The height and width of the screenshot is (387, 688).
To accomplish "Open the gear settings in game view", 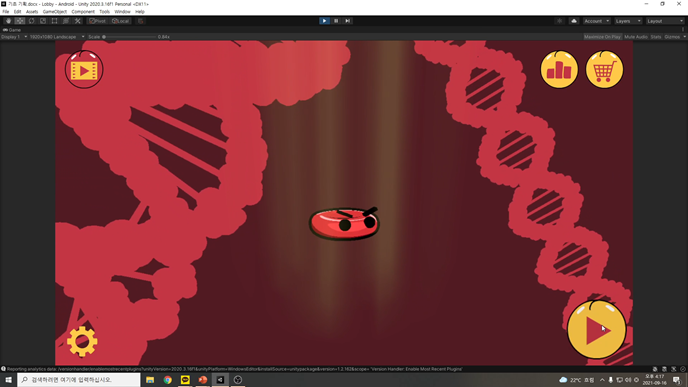I will [82, 341].
